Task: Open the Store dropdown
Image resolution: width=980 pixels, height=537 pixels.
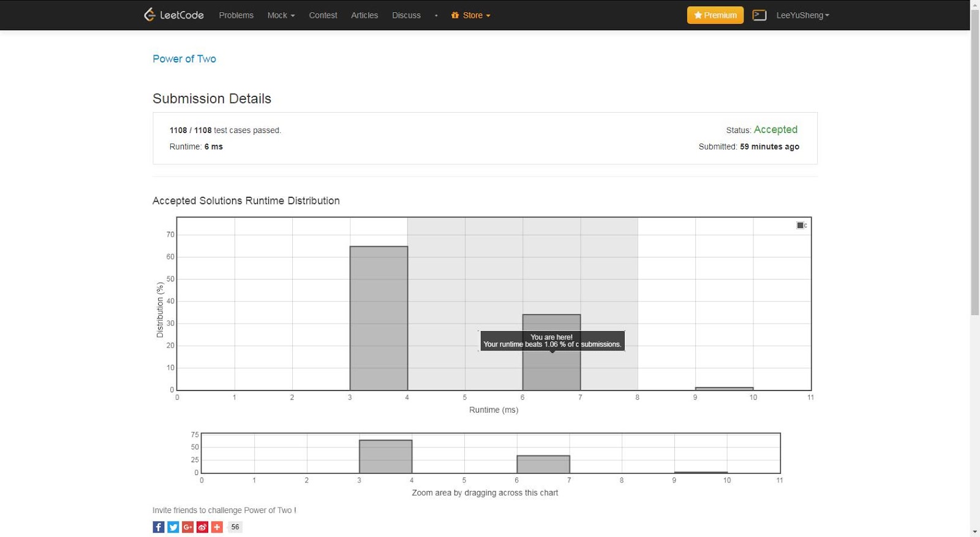Action: [x=471, y=15]
